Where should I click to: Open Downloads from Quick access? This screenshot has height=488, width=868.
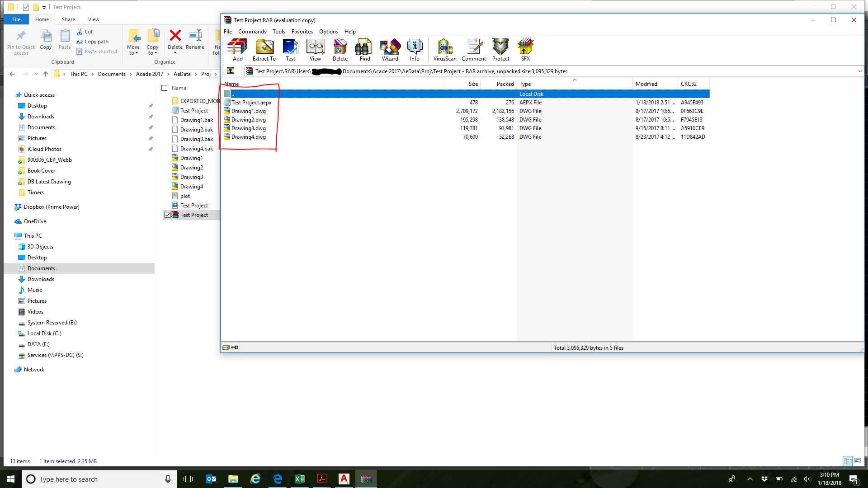click(41, 116)
